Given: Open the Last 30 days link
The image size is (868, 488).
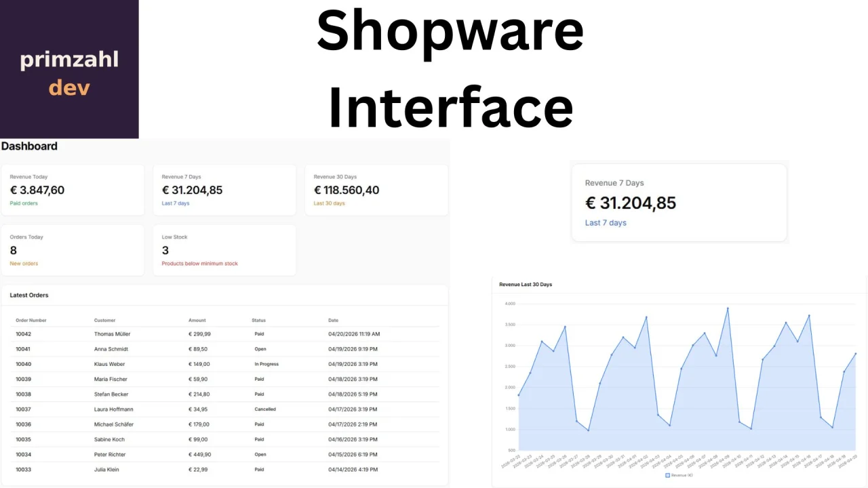Looking at the screenshot, I should (x=329, y=203).
